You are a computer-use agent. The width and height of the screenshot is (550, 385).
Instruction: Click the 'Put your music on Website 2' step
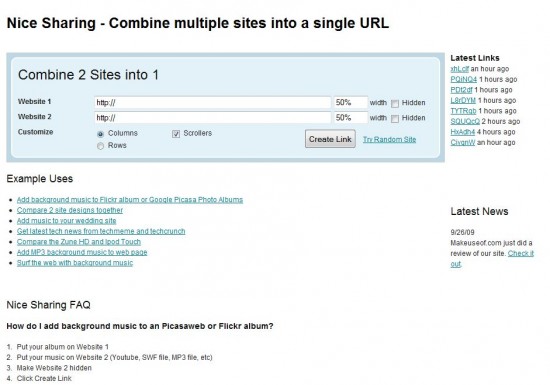(x=114, y=357)
